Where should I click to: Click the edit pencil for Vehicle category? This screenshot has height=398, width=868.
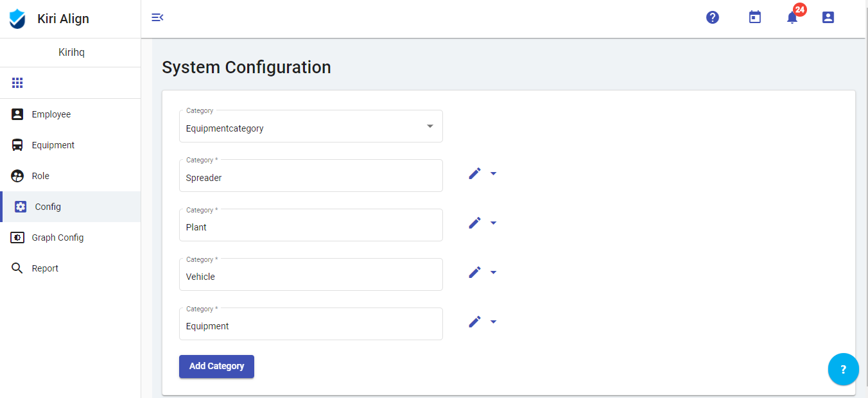[x=474, y=272]
